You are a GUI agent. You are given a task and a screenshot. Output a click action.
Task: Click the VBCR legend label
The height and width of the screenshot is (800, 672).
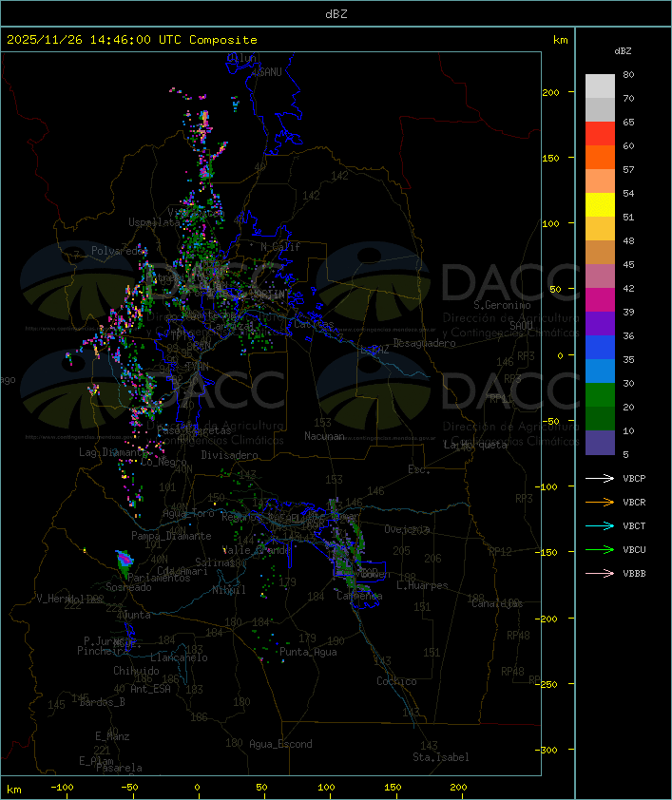point(634,503)
